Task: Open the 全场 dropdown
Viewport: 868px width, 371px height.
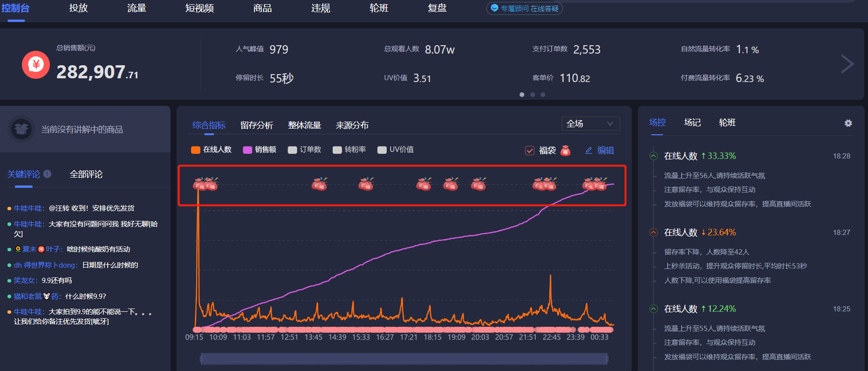Action: pos(590,124)
